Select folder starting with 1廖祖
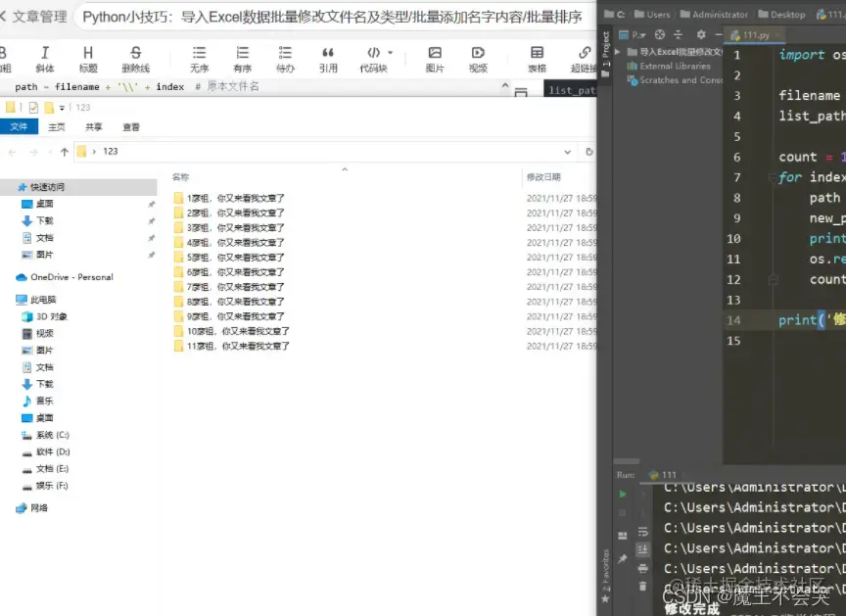The image size is (846, 616). [x=235, y=198]
